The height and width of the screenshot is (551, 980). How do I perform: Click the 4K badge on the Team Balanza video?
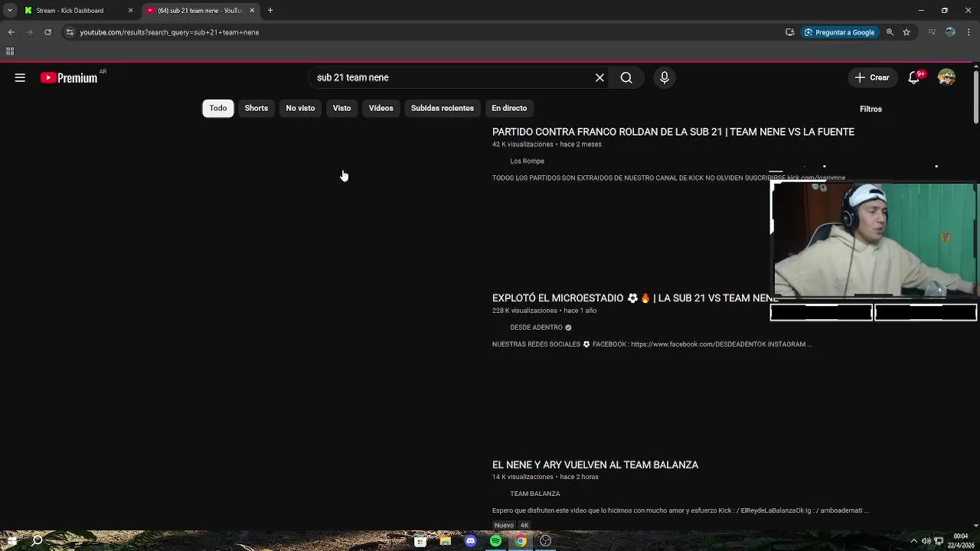pyautogui.click(x=524, y=525)
